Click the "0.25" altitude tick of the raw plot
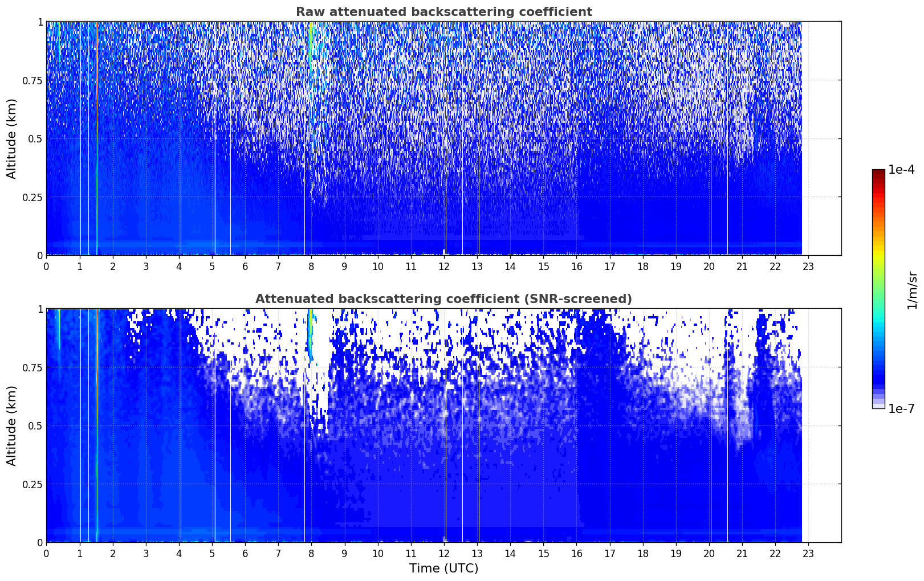 (x=32, y=197)
